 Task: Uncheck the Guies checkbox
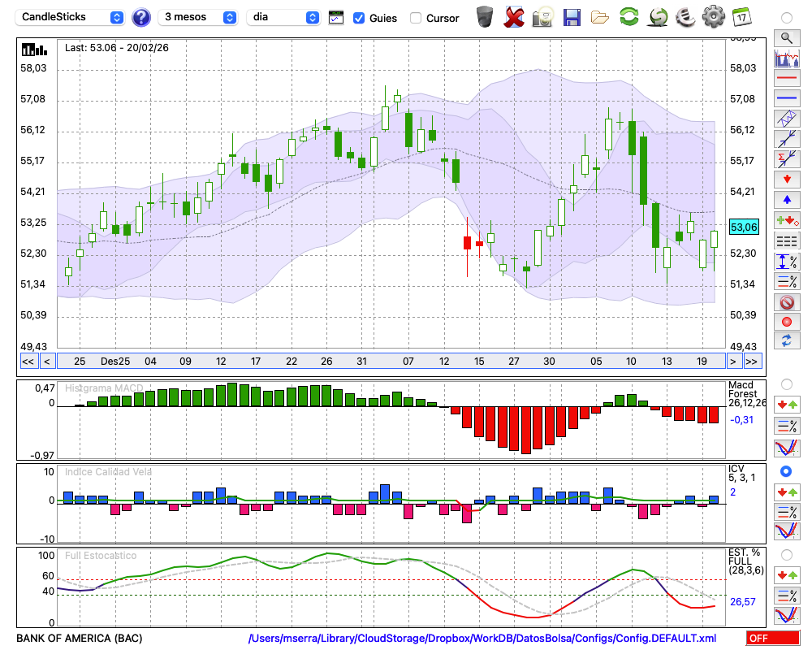358,18
